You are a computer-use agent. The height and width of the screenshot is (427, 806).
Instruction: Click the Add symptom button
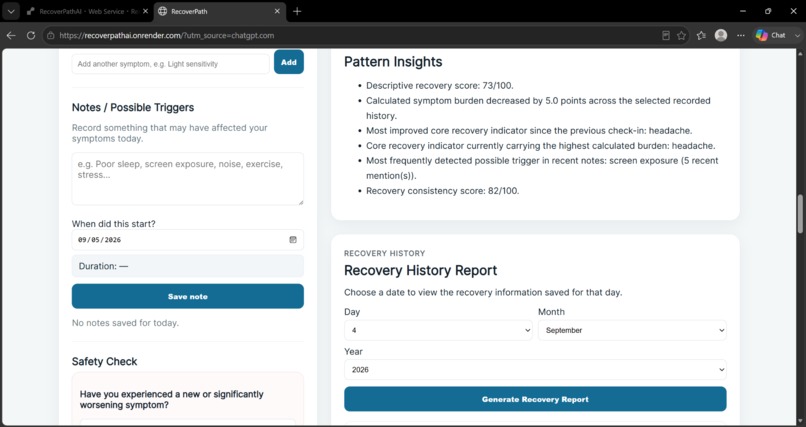pyautogui.click(x=289, y=62)
